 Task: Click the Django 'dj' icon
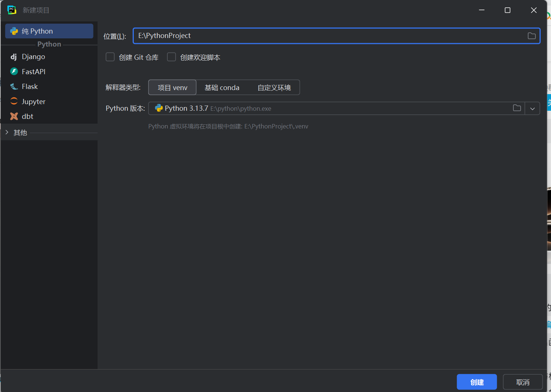point(14,57)
